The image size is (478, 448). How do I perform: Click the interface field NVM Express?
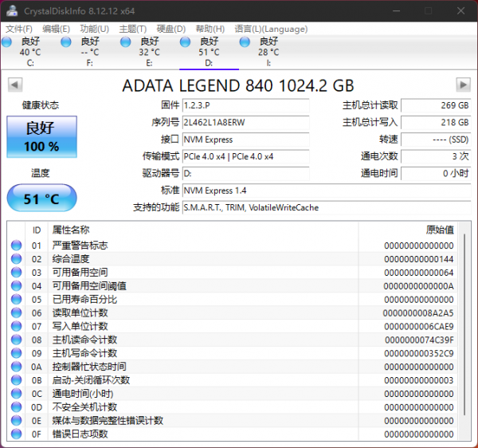point(245,140)
